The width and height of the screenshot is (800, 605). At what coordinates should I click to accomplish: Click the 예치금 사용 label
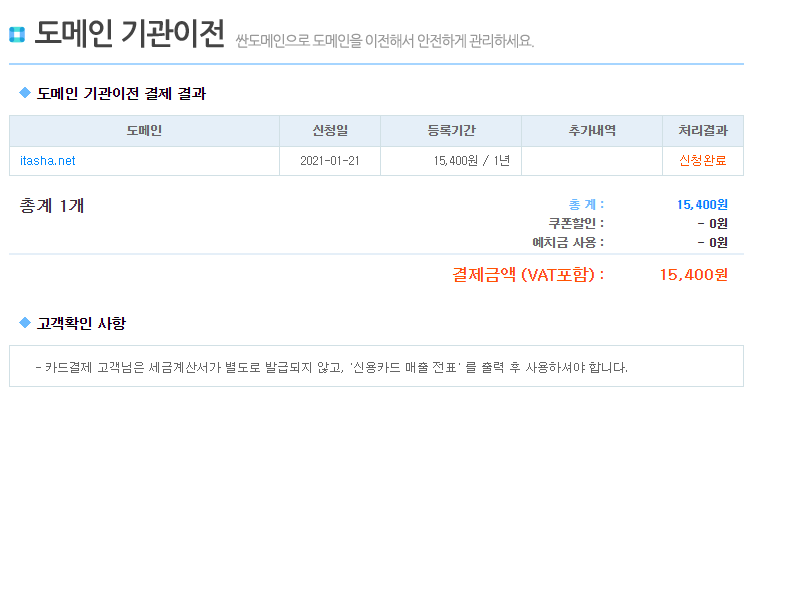pos(568,242)
